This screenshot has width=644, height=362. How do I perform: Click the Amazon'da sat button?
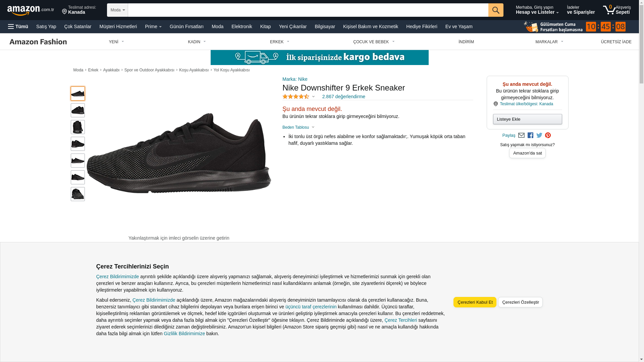pyautogui.click(x=527, y=153)
